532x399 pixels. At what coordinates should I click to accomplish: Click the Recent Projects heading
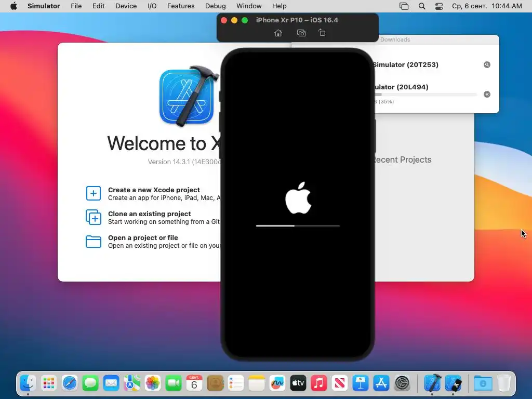point(402,159)
